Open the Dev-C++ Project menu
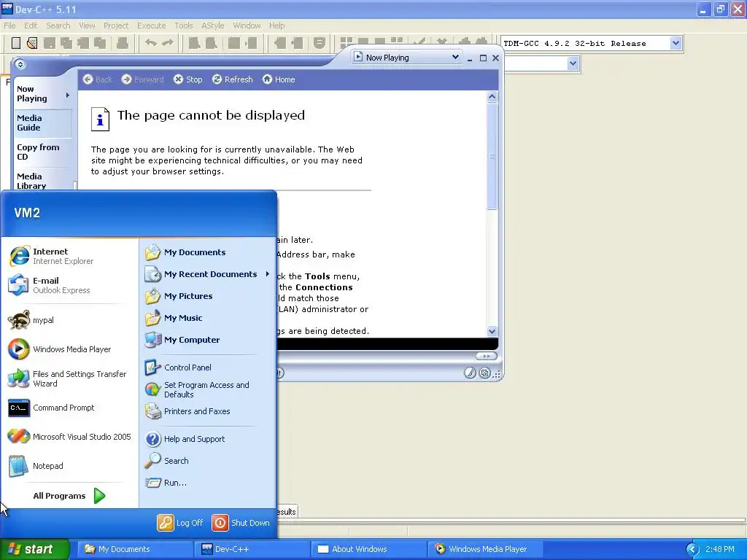 [116, 26]
